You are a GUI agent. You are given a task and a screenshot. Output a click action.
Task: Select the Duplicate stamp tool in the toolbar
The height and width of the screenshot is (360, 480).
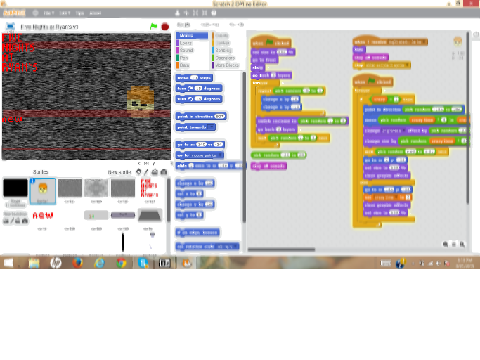(177, 13)
